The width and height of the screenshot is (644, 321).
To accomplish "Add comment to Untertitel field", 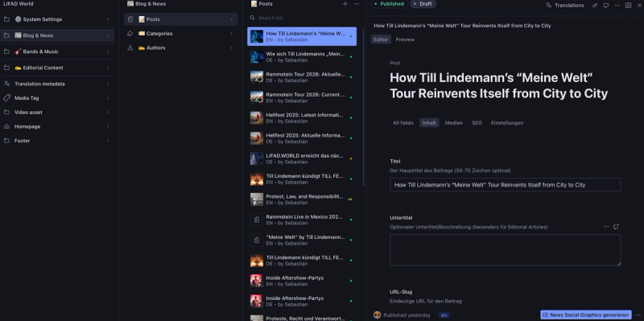I will coord(616,227).
